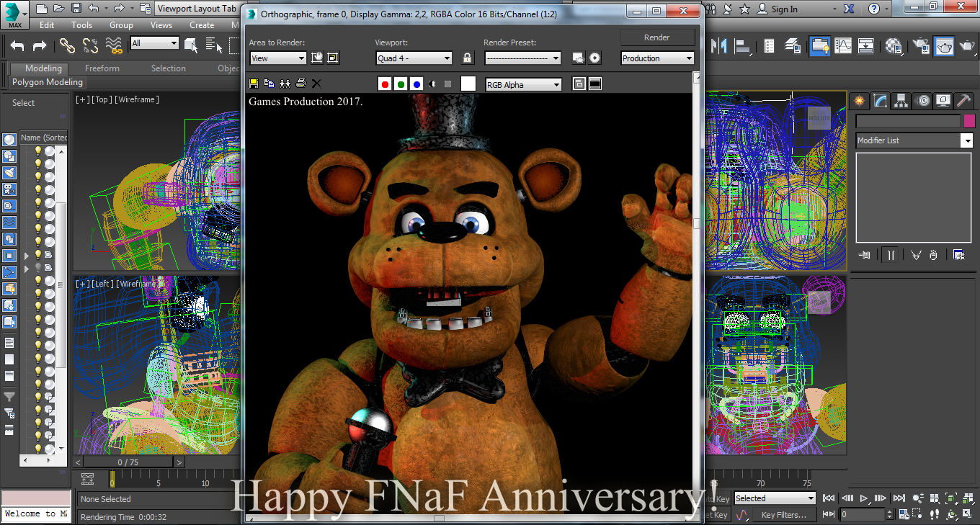Switch to the Selection ribbon tab

169,68
